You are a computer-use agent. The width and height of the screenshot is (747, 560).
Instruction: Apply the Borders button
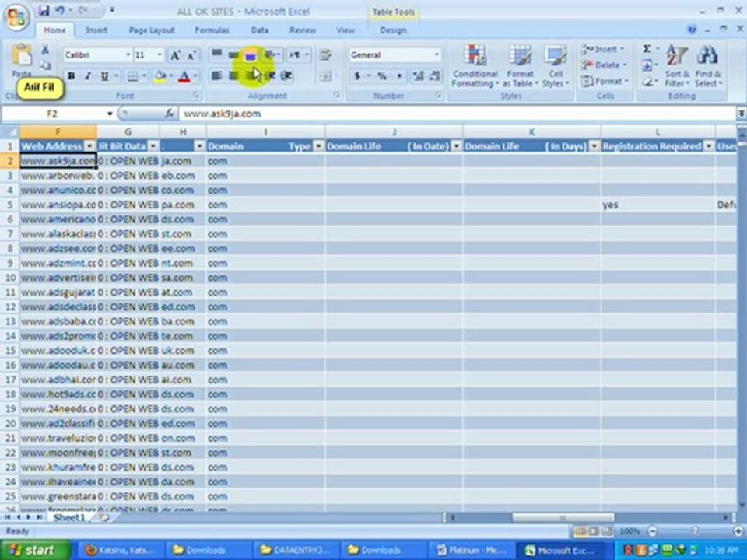(133, 75)
